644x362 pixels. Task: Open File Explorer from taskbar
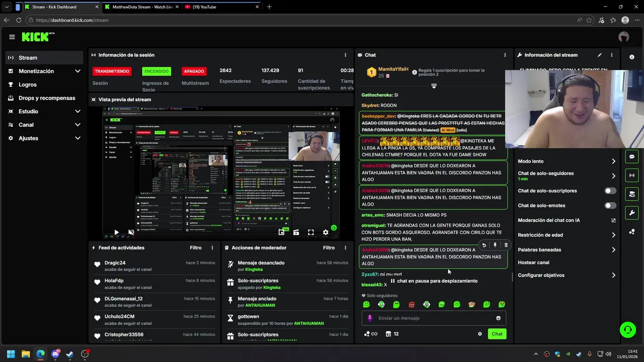26,354
